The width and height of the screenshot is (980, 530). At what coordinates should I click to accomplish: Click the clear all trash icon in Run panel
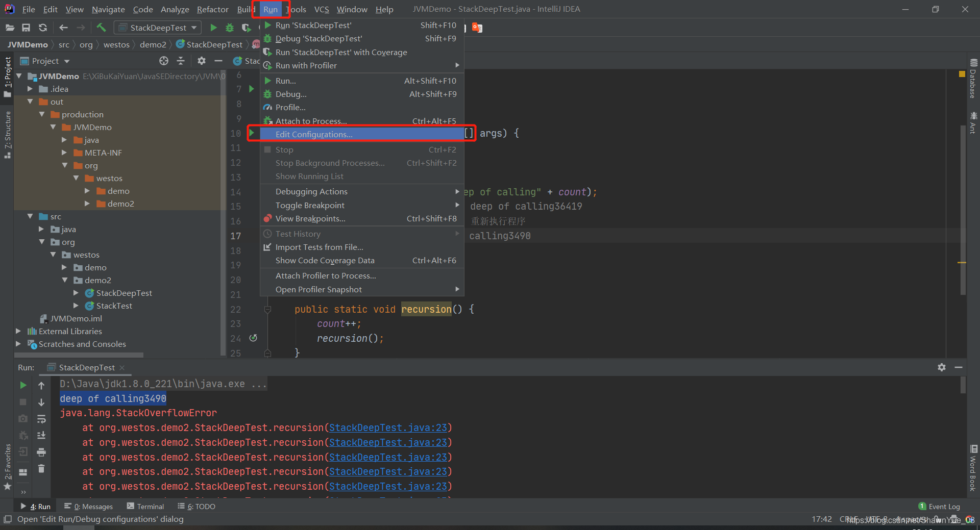41,468
